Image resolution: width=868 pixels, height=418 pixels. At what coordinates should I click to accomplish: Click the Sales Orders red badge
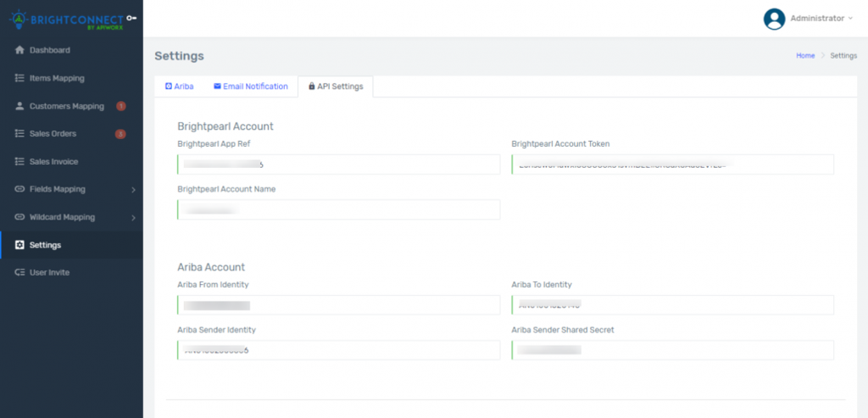120,134
